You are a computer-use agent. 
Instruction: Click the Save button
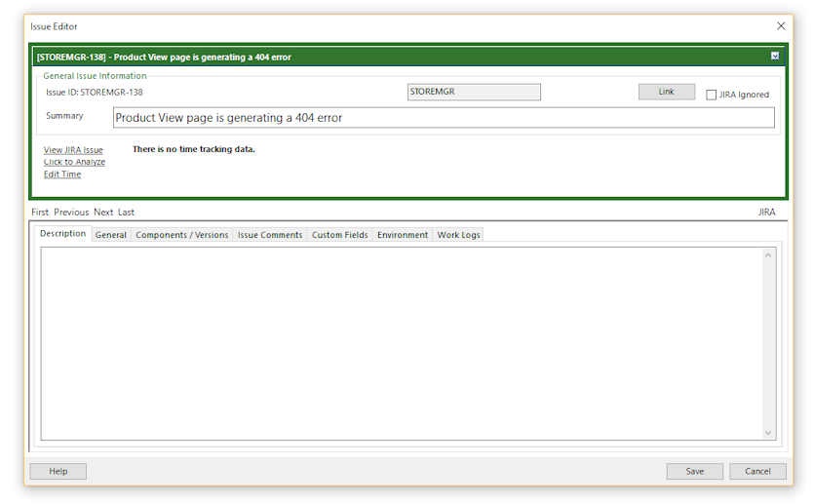[x=695, y=471]
